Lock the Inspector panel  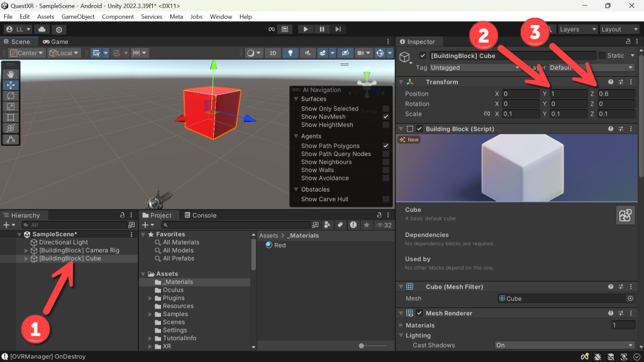point(628,41)
